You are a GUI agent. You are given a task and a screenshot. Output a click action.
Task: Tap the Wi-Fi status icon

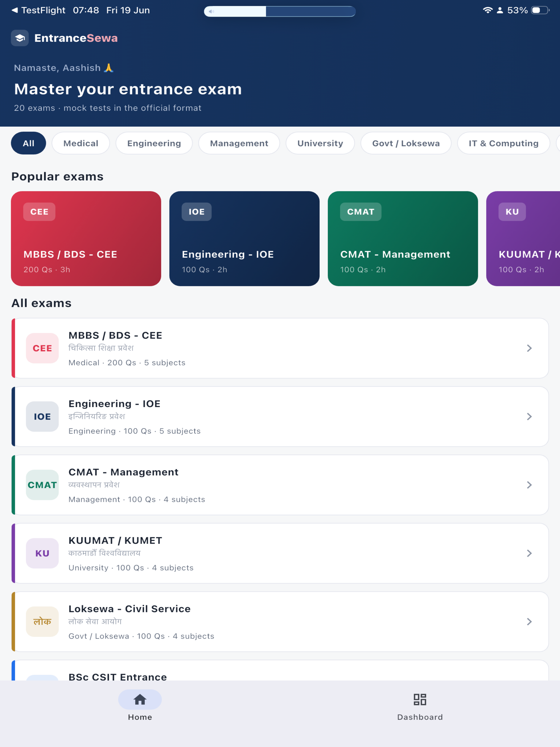click(488, 10)
